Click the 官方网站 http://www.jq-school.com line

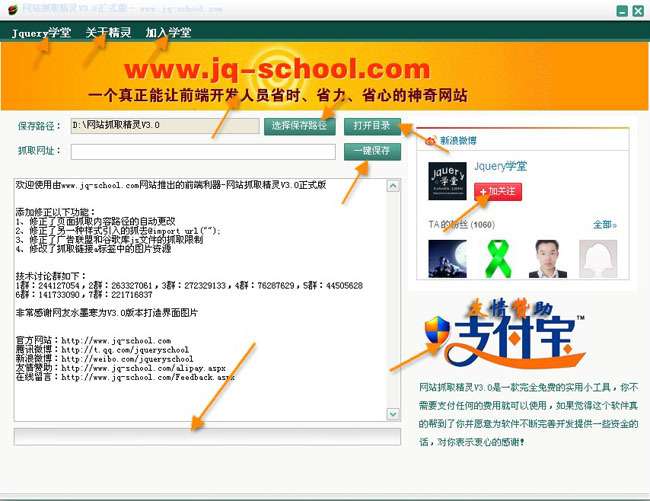click(x=94, y=341)
